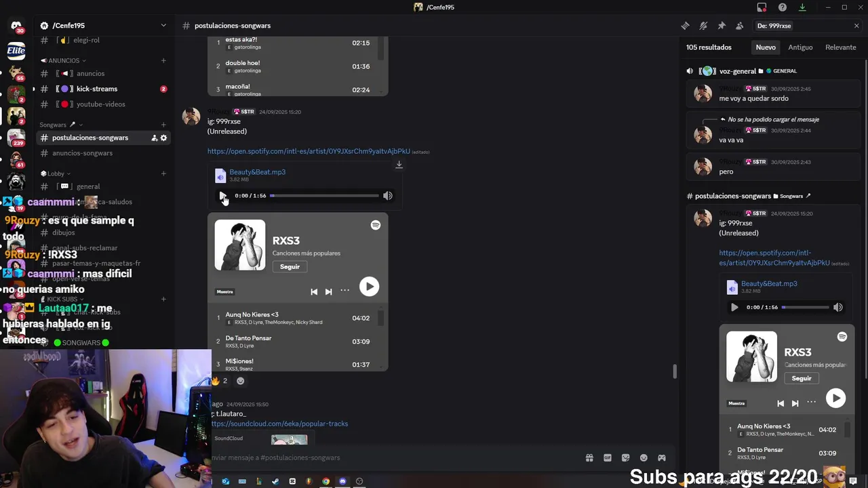This screenshot has width=868, height=488.
Task: Click Seguir on RXS3 Spotify embed
Action: point(290,266)
